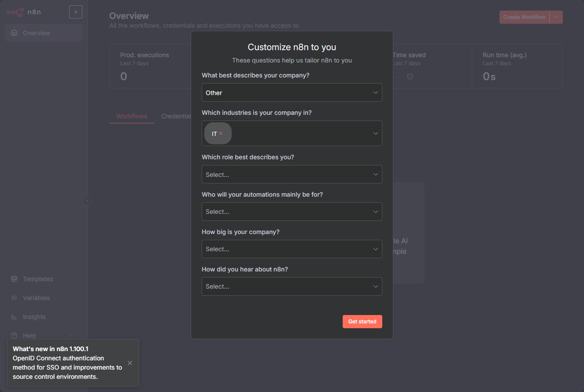Expand the role selection dropdown
Screen dimensions: 584x392
pos(292,174)
